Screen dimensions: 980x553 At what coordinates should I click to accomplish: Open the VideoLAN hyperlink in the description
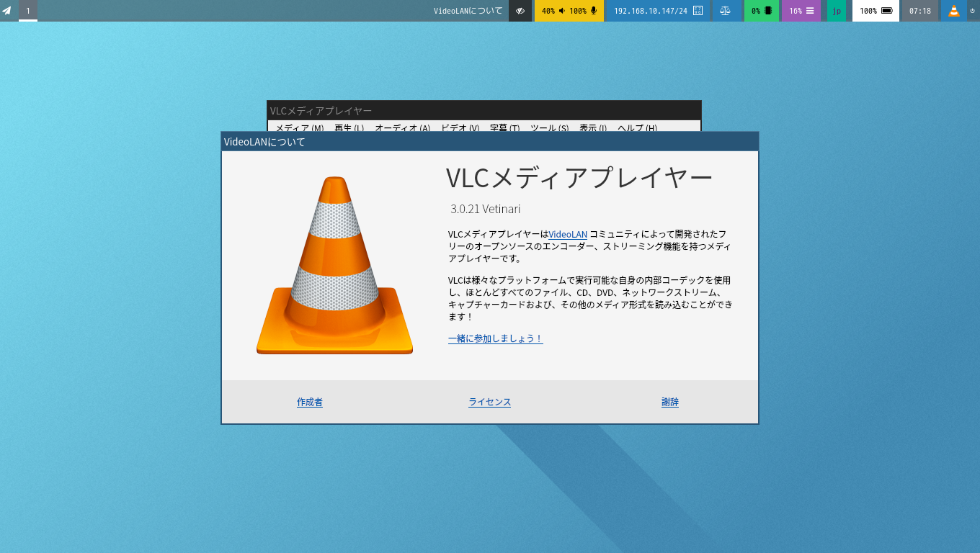point(568,234)
